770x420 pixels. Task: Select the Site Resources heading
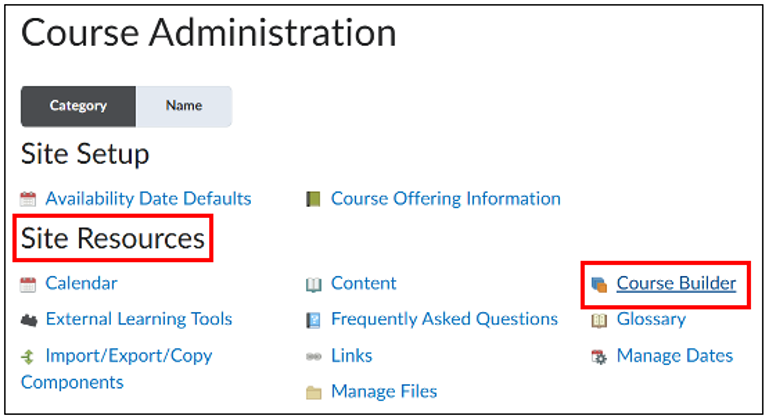tap(112, 238)
